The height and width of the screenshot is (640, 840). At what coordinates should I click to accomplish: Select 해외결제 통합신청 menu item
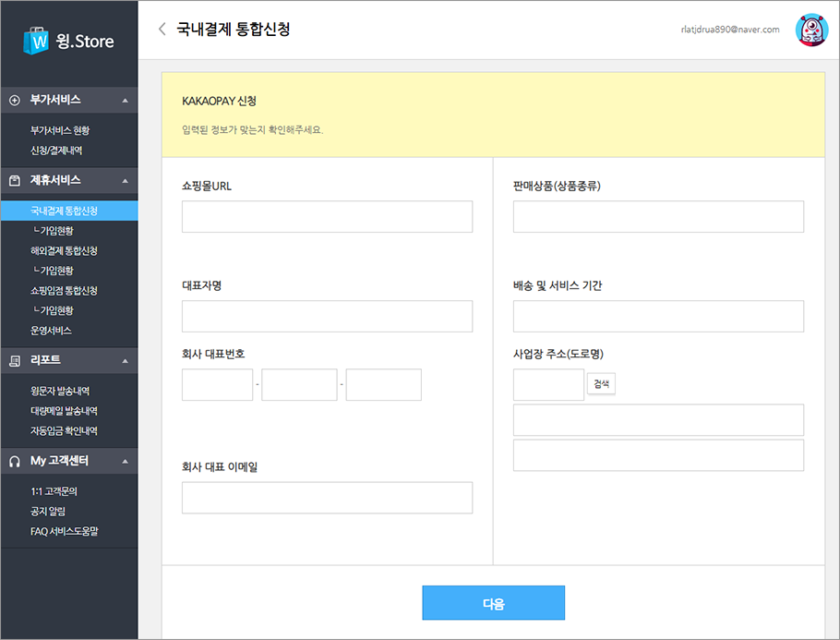pos(64,251)
